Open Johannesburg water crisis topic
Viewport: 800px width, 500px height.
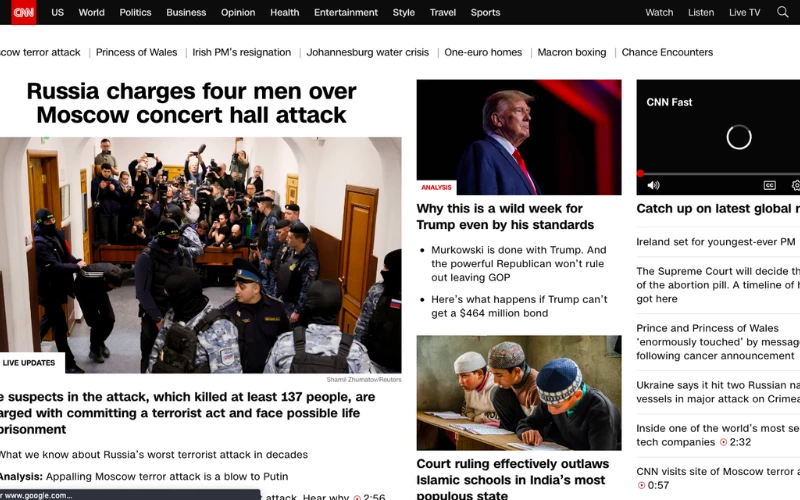pyautogui.click(x=367, y=52)
